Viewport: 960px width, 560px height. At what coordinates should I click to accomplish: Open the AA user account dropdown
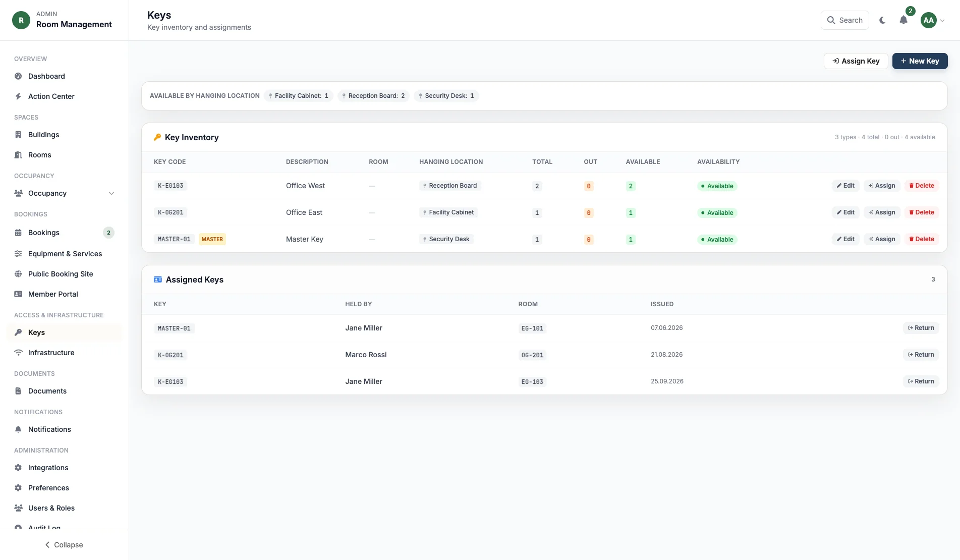click(932, 20)
